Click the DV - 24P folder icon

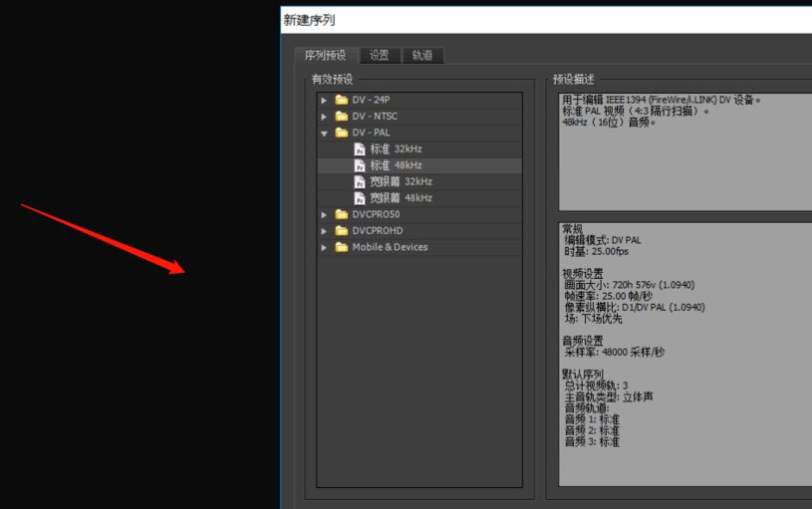coord(342,100)
